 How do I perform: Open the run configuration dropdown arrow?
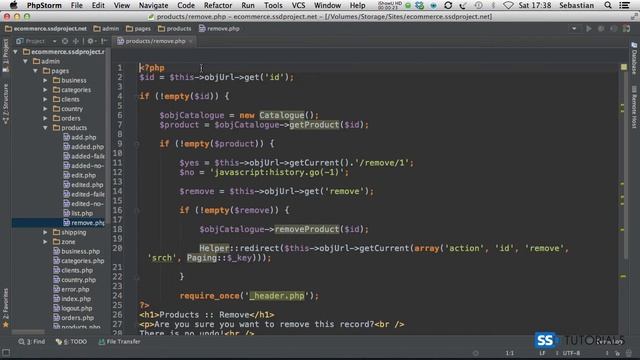coord(574,29)
